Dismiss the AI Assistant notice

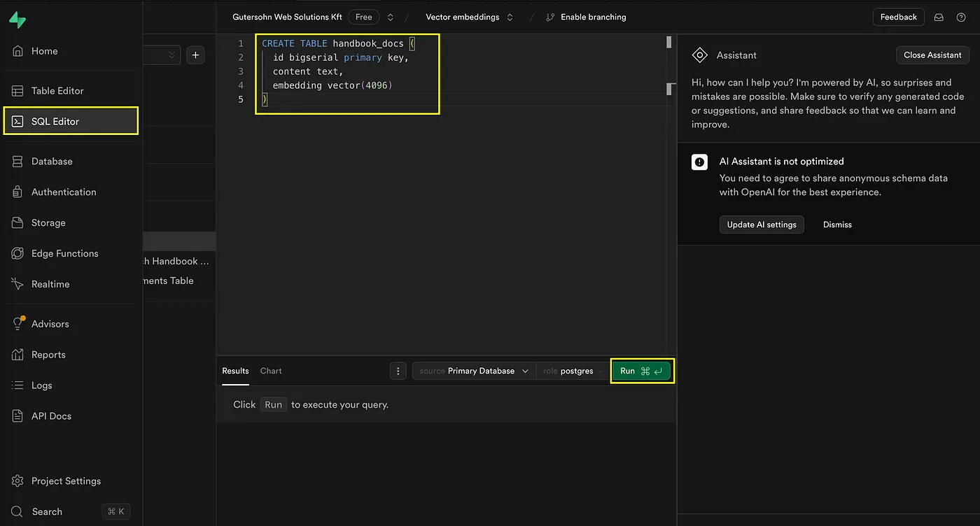[837, 225]
